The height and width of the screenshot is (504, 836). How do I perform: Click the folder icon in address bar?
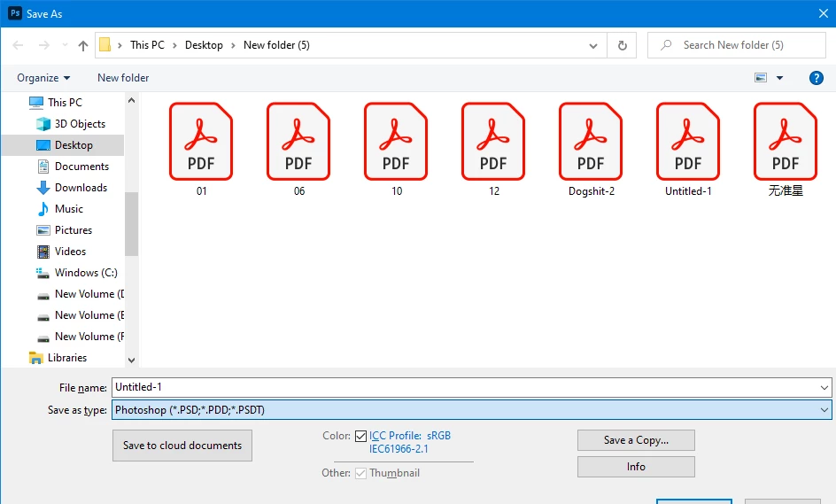point(105,45)
